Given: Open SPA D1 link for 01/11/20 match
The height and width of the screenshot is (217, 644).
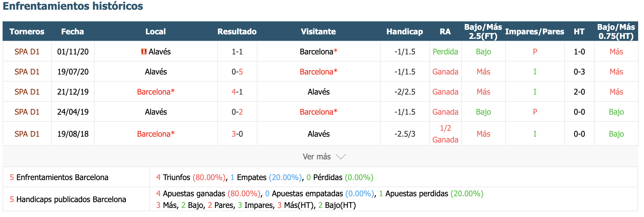Looking at the screenshot, I should [x=27, y=51].
